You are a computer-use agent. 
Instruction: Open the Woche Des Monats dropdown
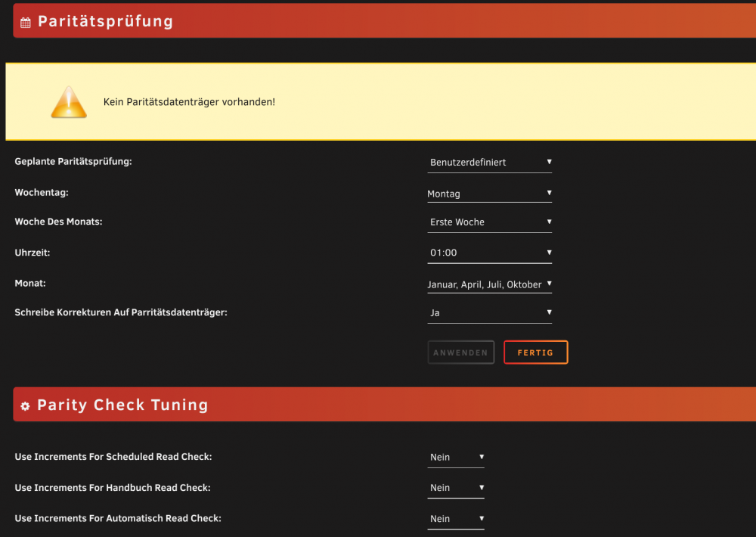[x=489, y=222]
